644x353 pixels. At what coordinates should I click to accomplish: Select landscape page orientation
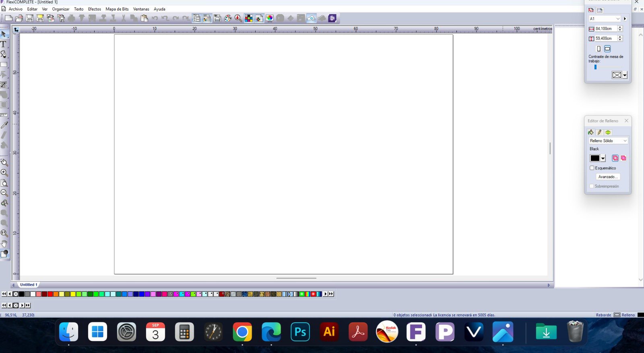[607, 49]
